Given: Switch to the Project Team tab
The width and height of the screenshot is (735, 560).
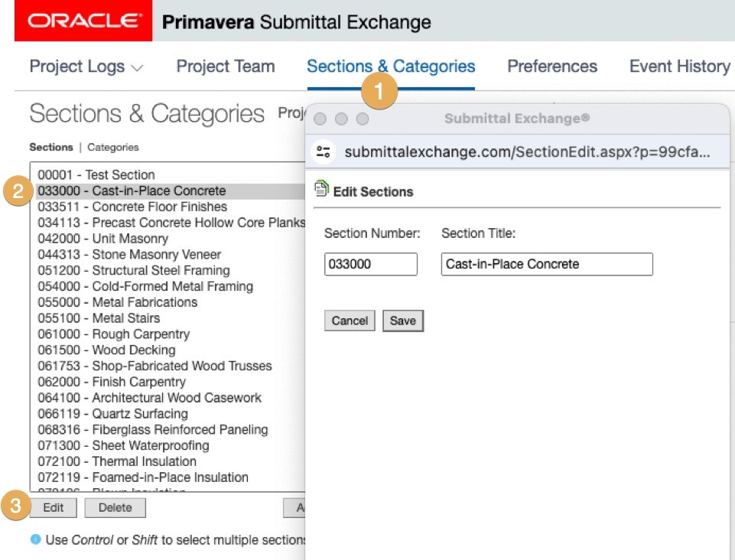Looking at the screenshot, I should click(226, 67).
